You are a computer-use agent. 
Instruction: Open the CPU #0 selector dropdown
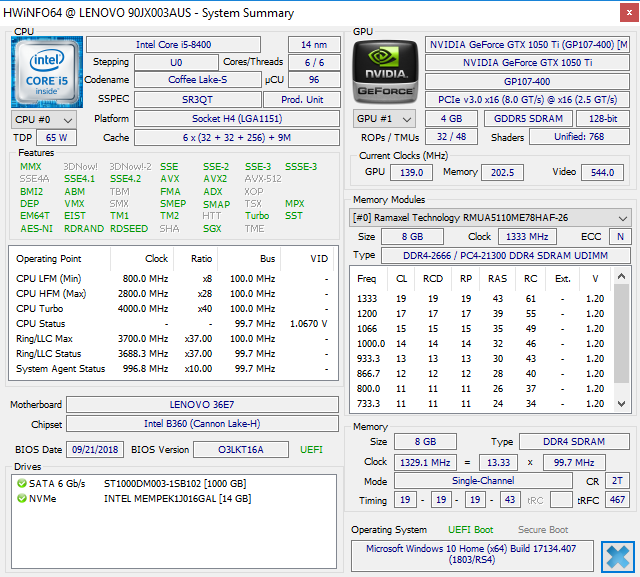[44, 120]
